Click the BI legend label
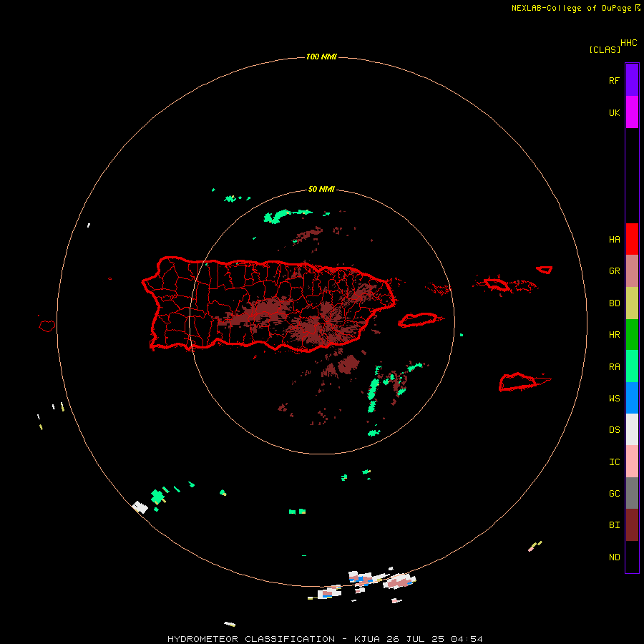Screen dimensions: 644x644 click(615, 525)
